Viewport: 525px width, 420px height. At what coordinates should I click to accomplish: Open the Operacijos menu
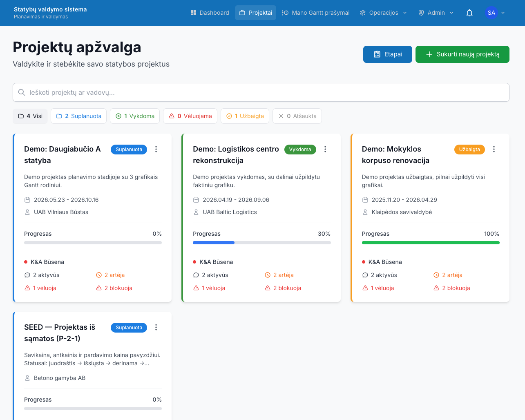click(x=383, y=13)
